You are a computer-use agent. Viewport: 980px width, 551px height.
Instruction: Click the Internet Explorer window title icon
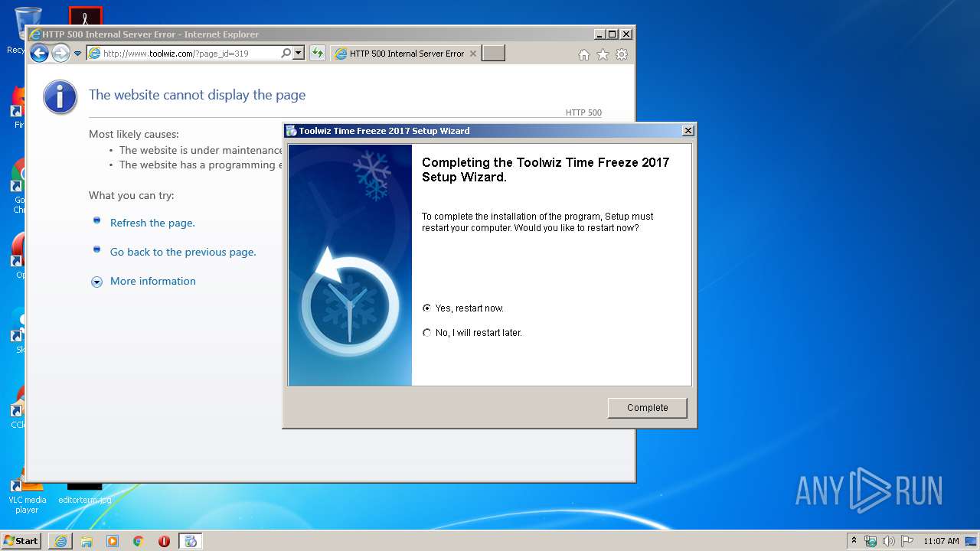35,34
